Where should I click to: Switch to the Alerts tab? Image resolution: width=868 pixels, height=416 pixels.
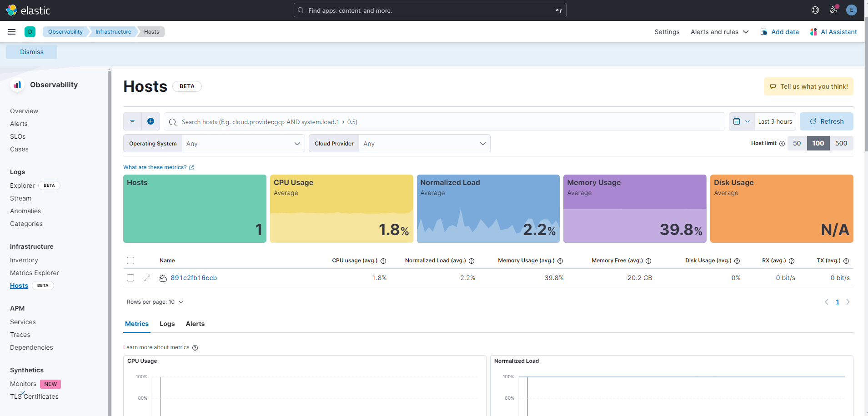pyautogui.click(x=195, y=324)
